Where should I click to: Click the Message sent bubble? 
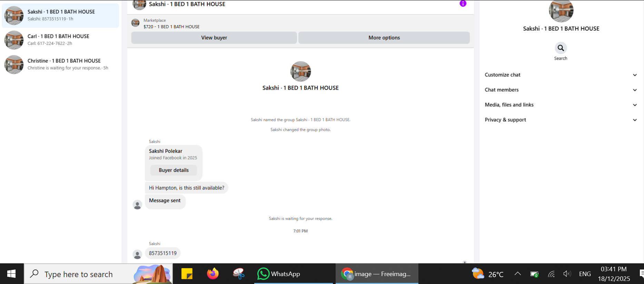pos(165,201)
